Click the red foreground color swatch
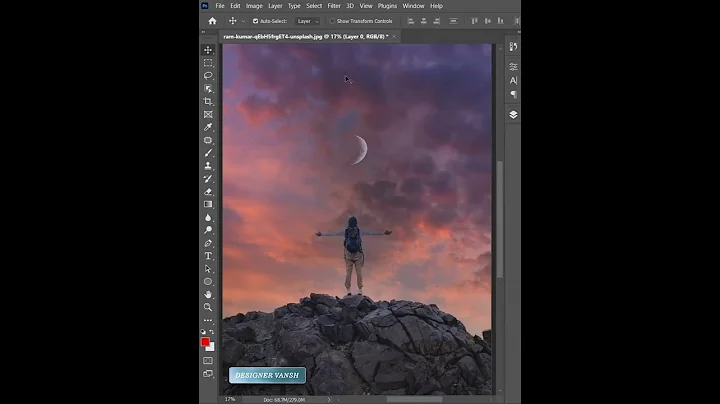The image size is (720, 404). pos(205,342)
